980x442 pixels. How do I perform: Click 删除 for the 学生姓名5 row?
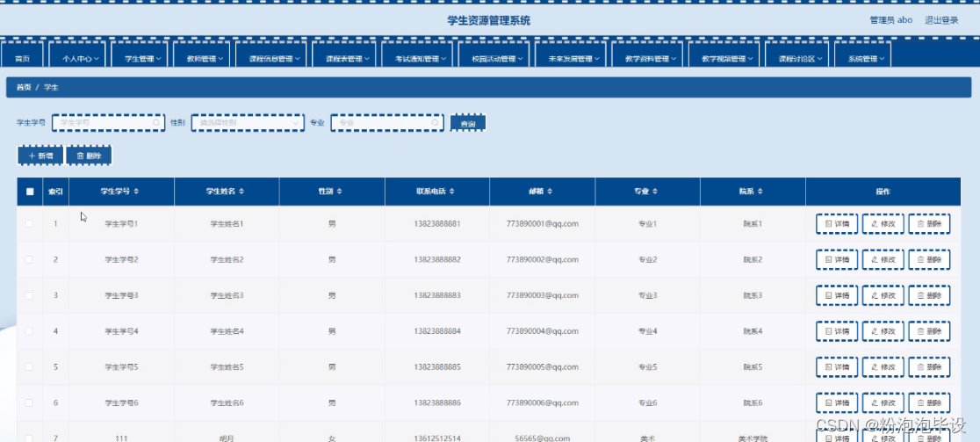coord(929,367)
